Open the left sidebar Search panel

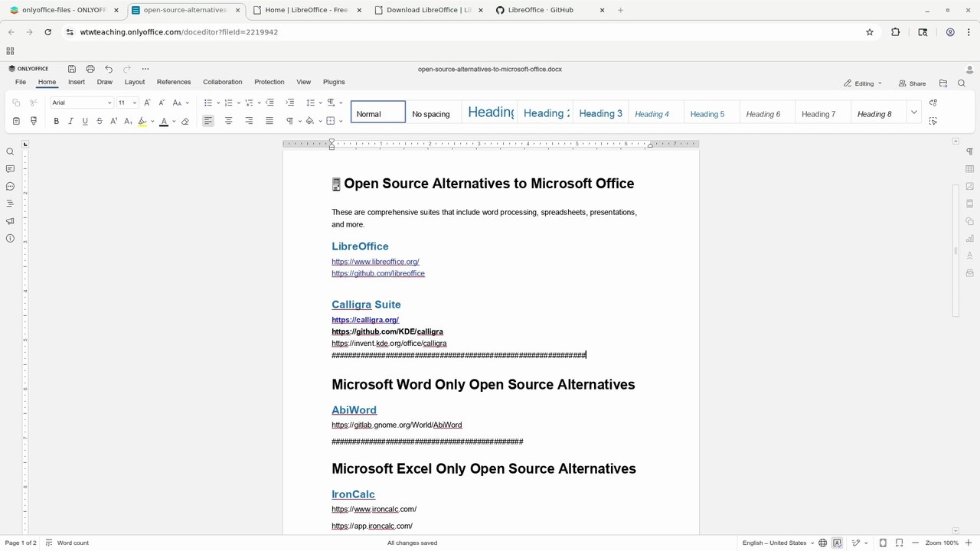click(x=10, y=152)
